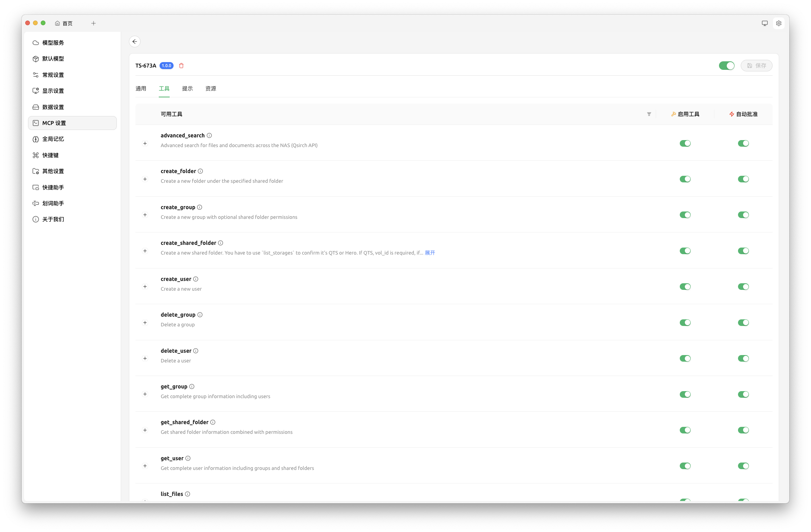Viewport: 811px width, 532px height.
Task: Disable the create_folder enable-tool toggle
Action: point(685,179)
